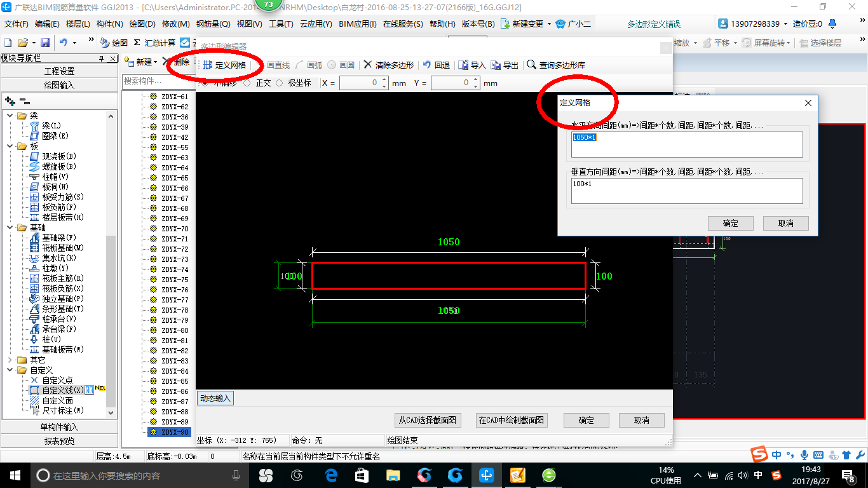Collapse the 基础 folder in tree
868x488 pixels.
(x=10, y=227)
